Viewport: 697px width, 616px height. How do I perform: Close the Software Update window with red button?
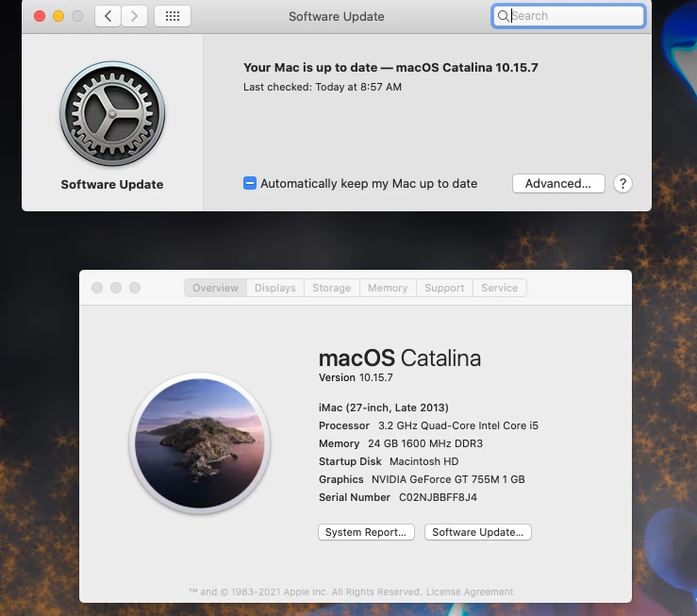coord(40,16)
